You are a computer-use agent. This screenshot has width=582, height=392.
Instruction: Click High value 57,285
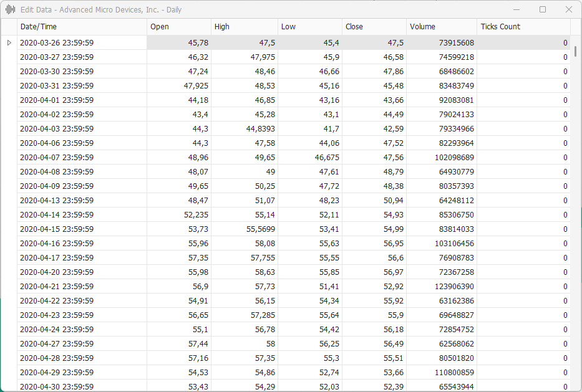[x=245, y=315]
